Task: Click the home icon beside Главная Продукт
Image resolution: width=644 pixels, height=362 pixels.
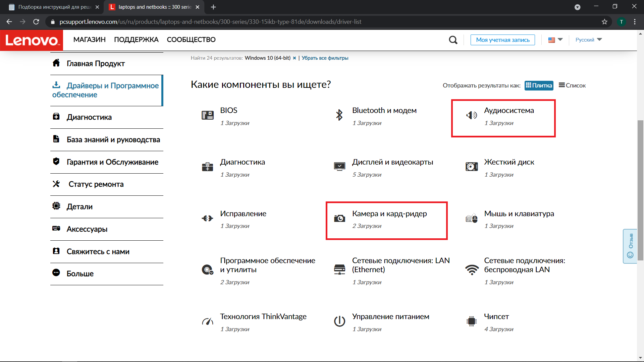Action: [56, 63]
